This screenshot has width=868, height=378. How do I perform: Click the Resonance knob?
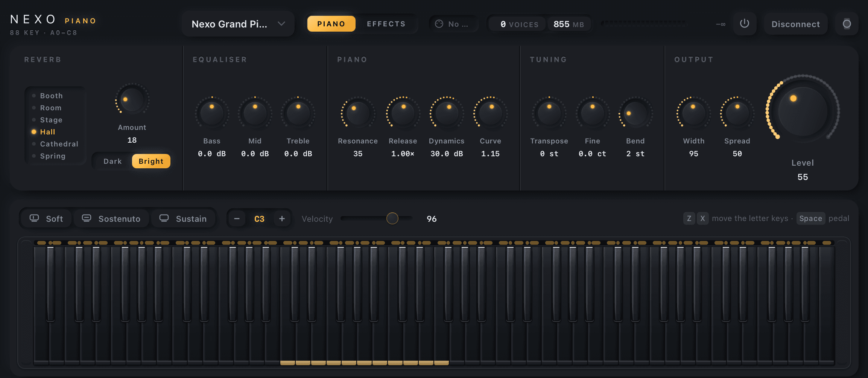(358, 113)
